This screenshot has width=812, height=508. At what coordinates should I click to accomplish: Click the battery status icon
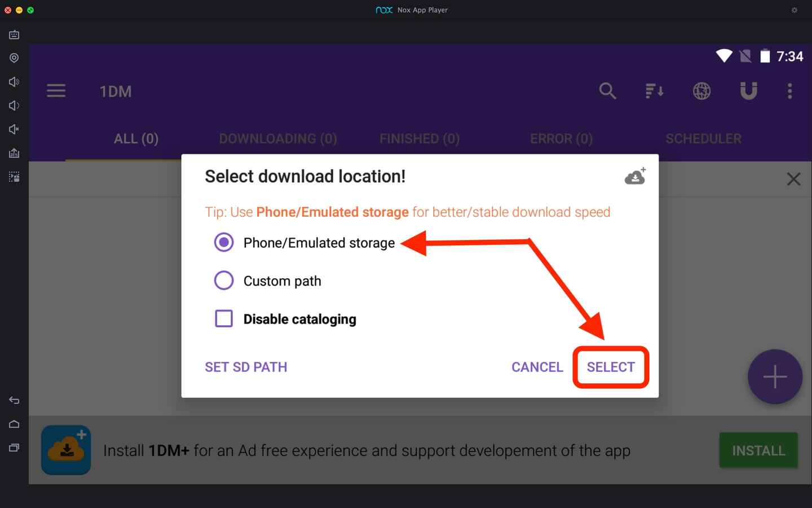(765, 55)
